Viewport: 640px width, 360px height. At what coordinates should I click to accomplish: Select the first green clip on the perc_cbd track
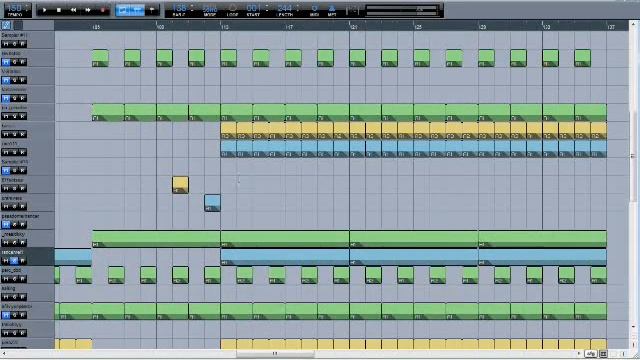57,275
